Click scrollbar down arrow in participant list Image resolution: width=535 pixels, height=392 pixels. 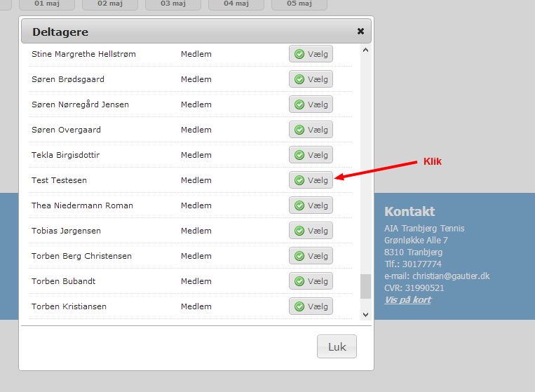[x=365, y=315]
